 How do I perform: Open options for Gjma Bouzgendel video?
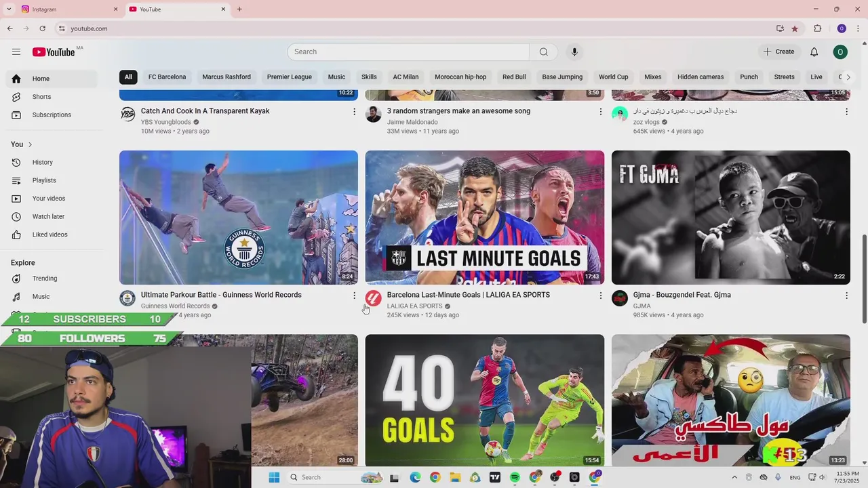pos(846,296)
